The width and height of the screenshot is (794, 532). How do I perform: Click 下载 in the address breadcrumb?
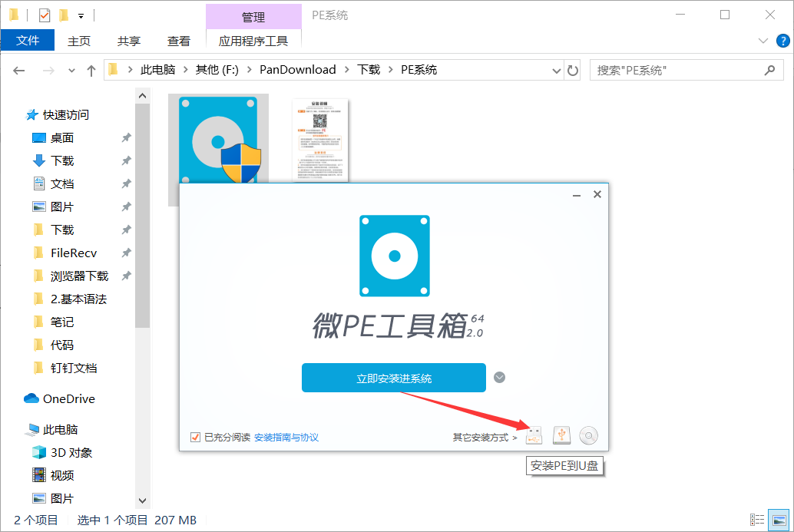tap(369, 69)
